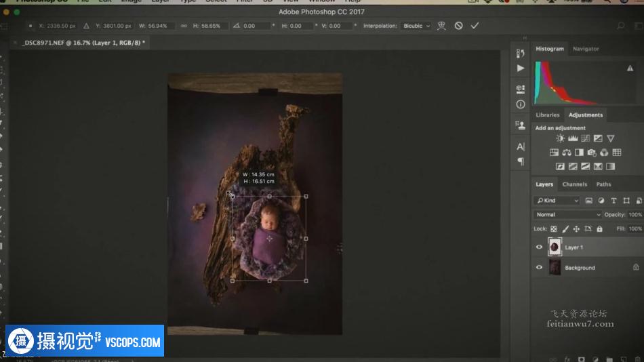Commit the transform with the checkmark

pos(475,26)
